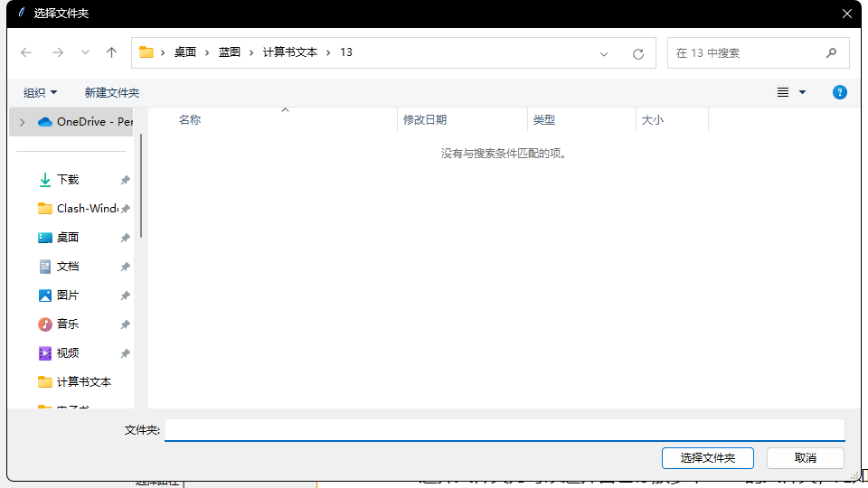868x488 pixels.
Task: Go up one folder level
Action: pyautogui.click(x=111, y=52)
